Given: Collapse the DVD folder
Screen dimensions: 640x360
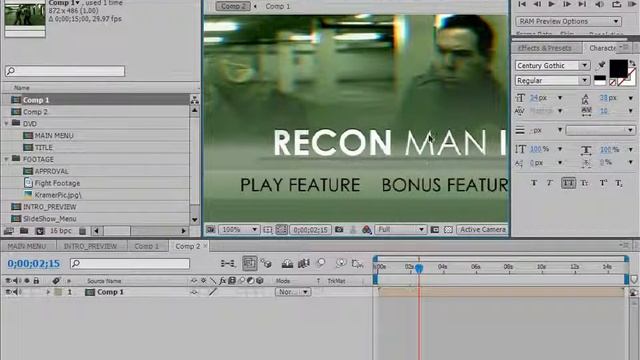Looking at the screenshot, I should [x=6, y=123].
